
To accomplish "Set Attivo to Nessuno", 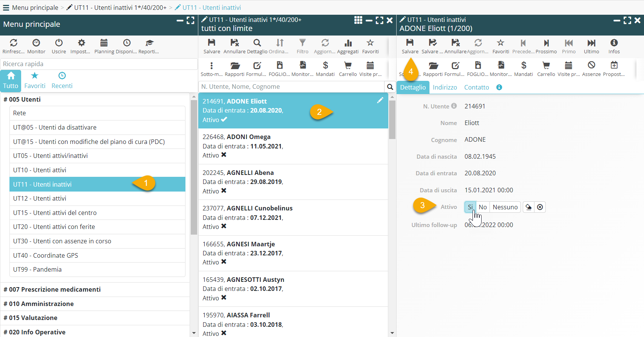I will (x=505, y=207).
